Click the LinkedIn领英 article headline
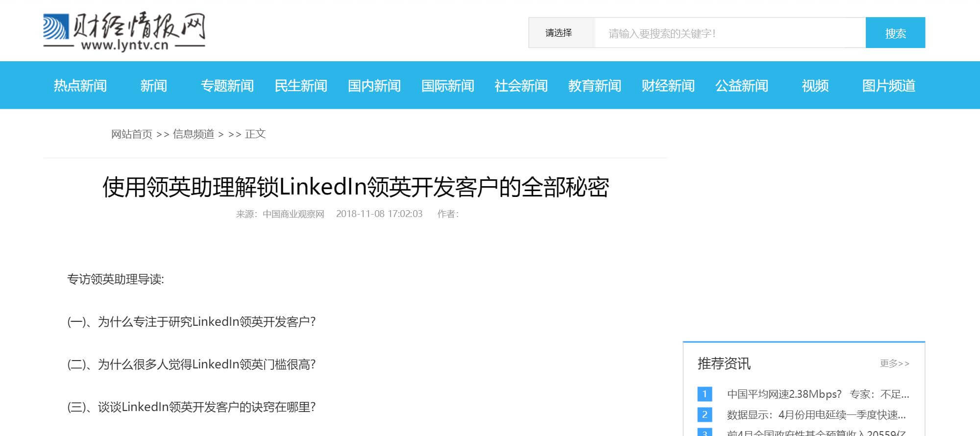Viewport: 980px width, 436px height. [356, 187]
